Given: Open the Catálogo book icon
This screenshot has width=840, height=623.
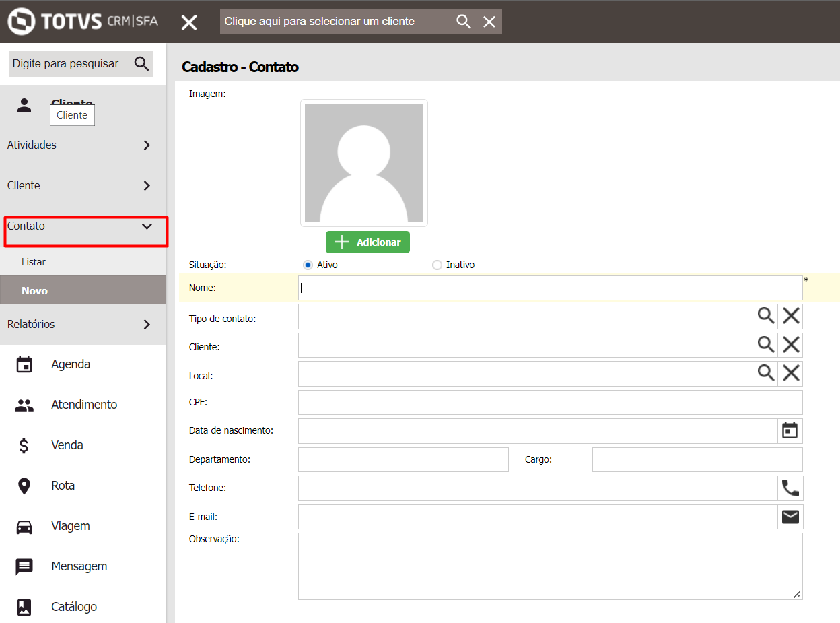Looking at the screenshot, I should (x=24, y=607).
